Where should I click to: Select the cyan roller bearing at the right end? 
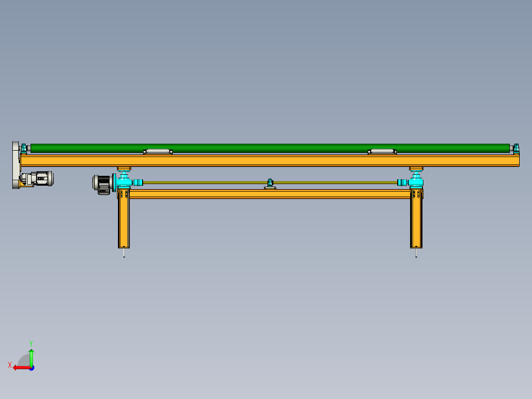(516, 149)
